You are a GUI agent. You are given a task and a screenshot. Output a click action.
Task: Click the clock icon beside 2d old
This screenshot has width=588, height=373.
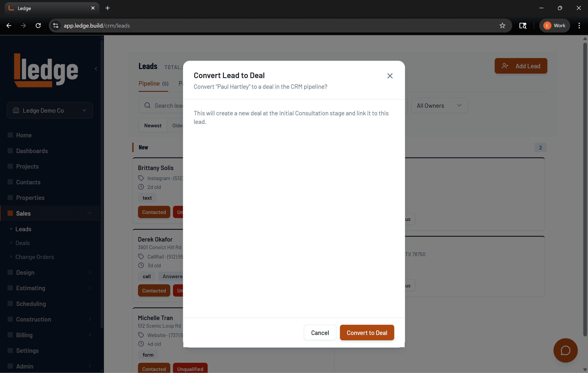[x=141, y=187]
